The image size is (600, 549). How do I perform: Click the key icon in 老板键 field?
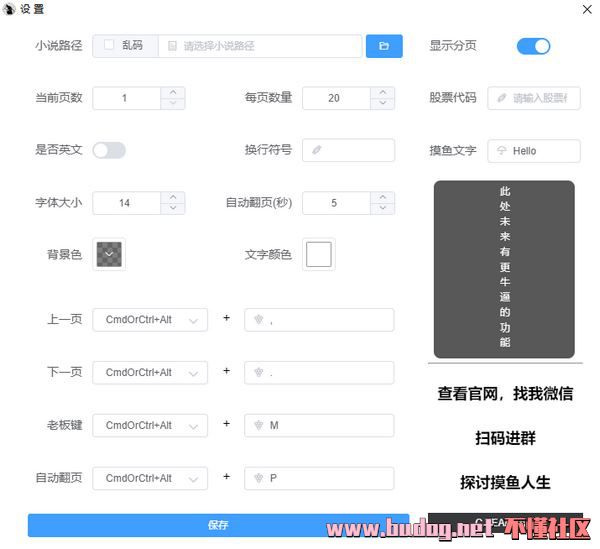pos(259,425)
